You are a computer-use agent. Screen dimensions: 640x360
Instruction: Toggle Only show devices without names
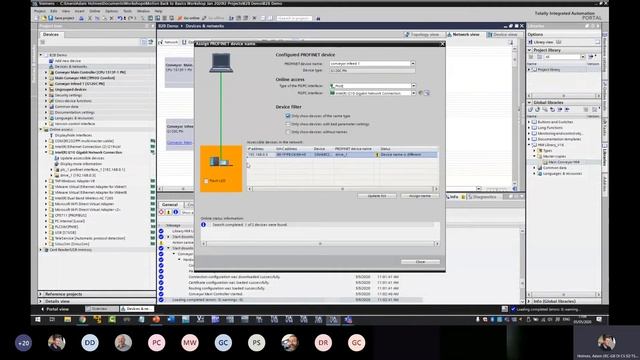point(288,132)
